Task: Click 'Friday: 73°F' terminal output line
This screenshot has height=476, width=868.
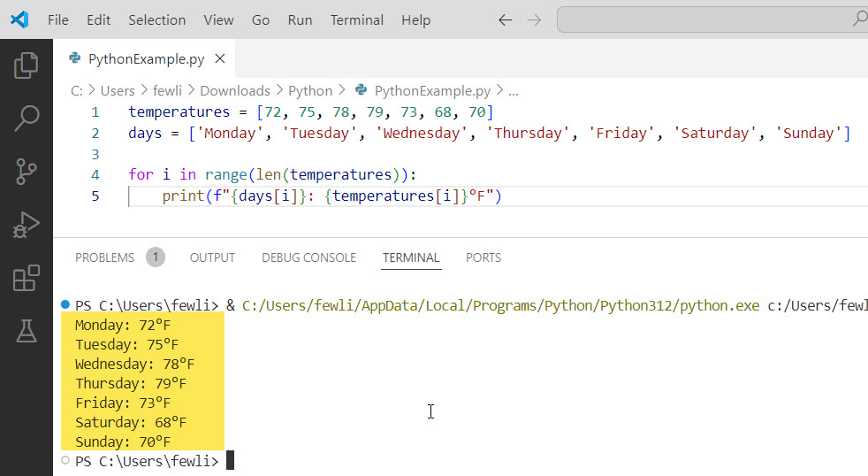Action: pyautogui.click(x=122, y=403)
